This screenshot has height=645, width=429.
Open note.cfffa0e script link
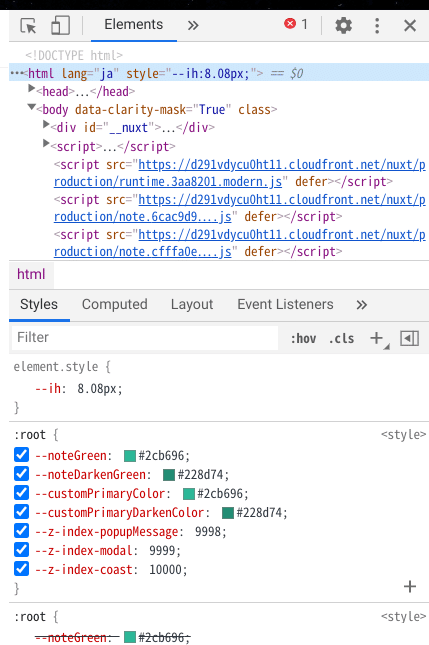(x=239, y=243)
